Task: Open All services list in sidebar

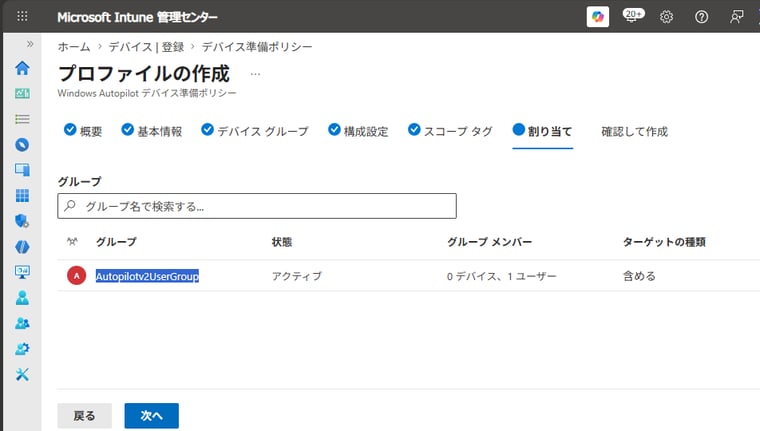Action: (22, 119)
